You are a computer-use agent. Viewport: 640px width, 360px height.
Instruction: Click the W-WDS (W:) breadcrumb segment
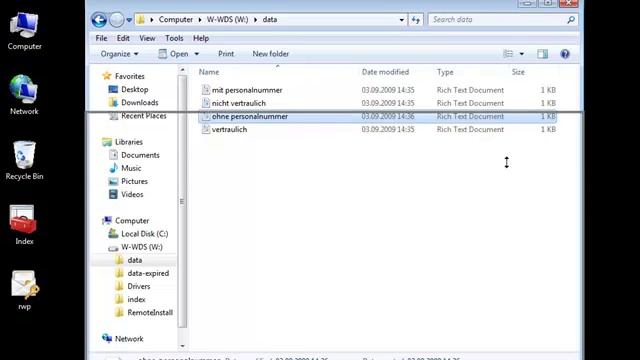click(x=227, y=20)
